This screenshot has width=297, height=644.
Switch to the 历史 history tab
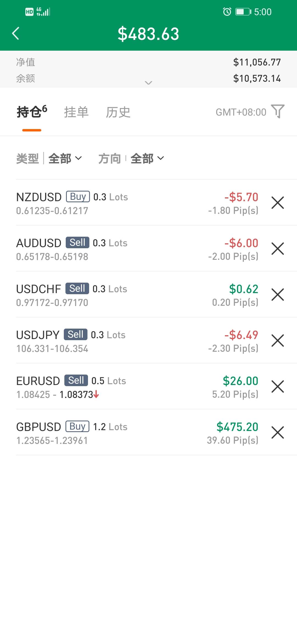(x=118, y=112)
